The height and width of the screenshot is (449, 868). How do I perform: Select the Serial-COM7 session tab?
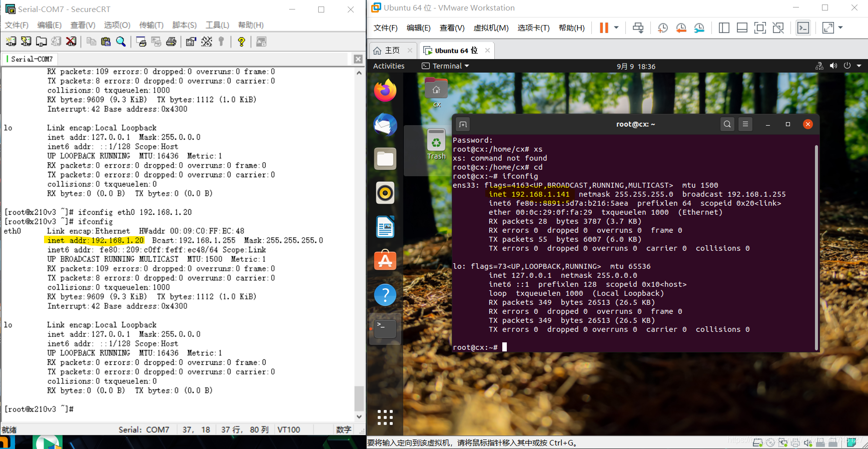(x=31, y=59)
